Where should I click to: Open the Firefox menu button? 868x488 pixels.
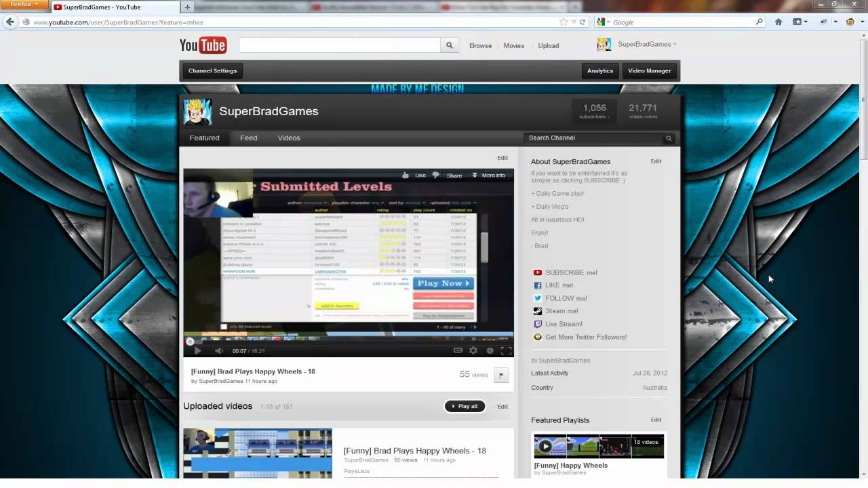(x=24, y=5)
